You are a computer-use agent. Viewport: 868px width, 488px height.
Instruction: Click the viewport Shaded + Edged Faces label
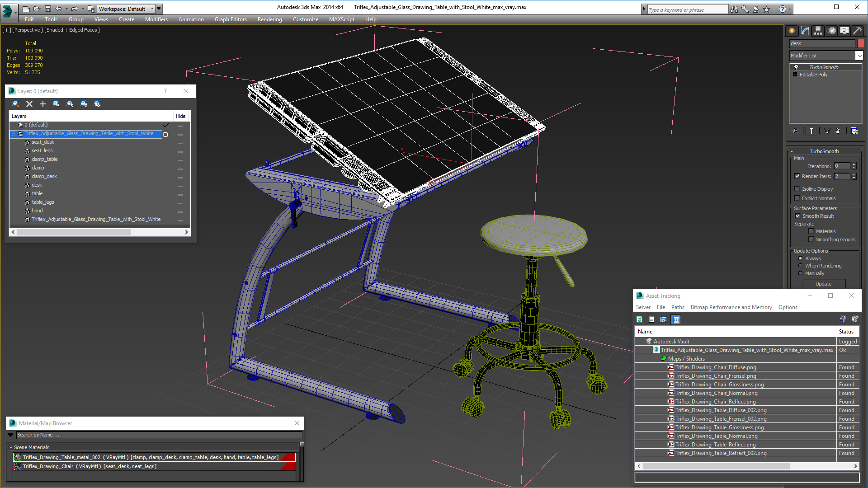[72, 30]
